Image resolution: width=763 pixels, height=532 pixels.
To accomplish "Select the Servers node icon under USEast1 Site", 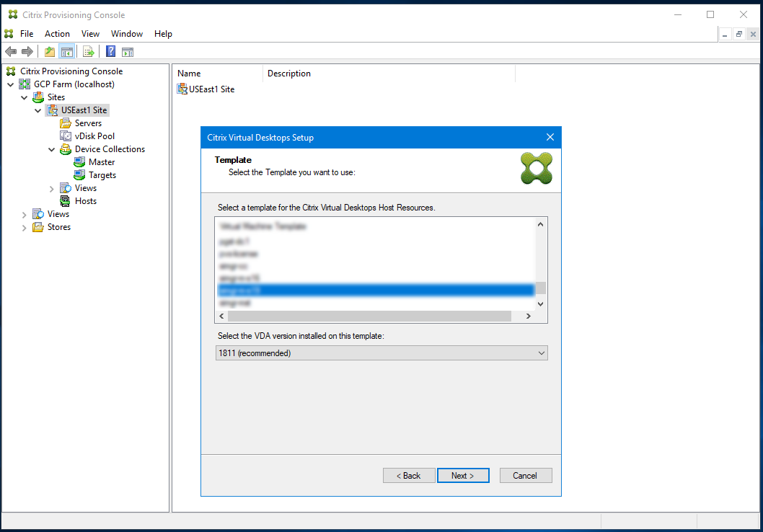I will pyautogui.click(x=64, y=123).
